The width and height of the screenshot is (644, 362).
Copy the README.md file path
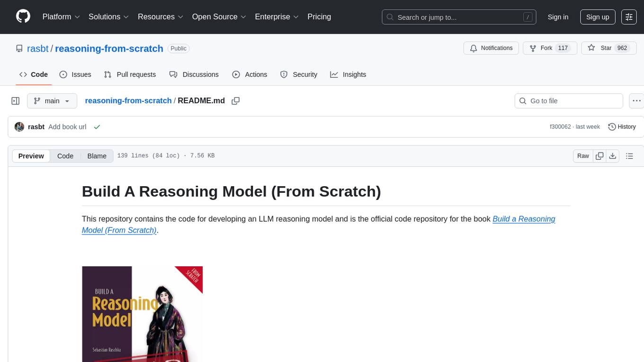[x=235, y=101]
